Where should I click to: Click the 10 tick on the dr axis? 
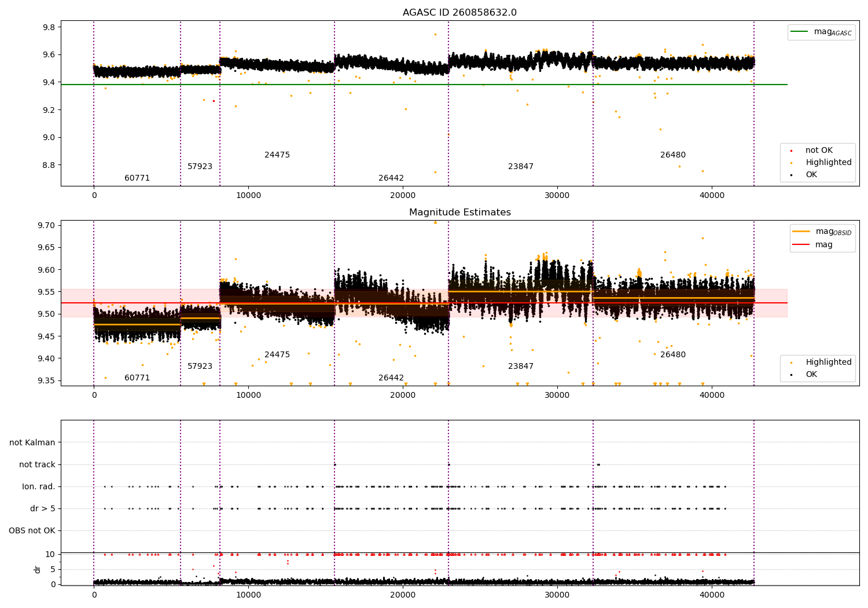coord(50,554)
